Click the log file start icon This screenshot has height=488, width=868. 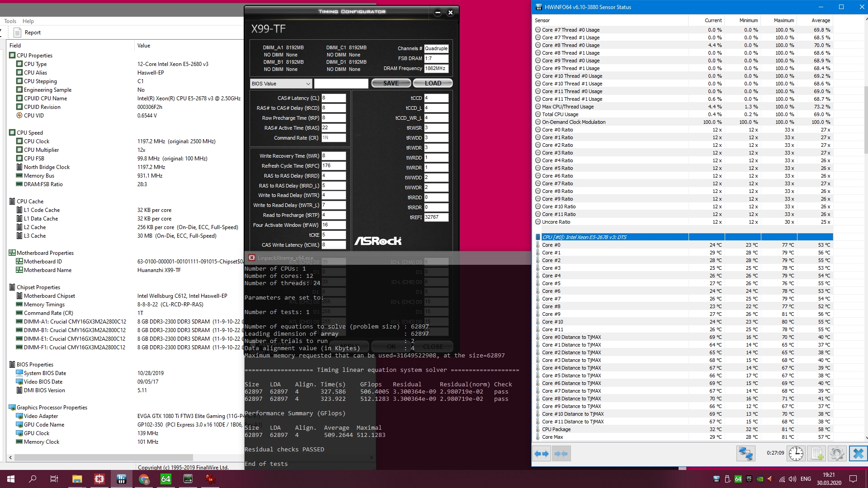tap(817, 453)
